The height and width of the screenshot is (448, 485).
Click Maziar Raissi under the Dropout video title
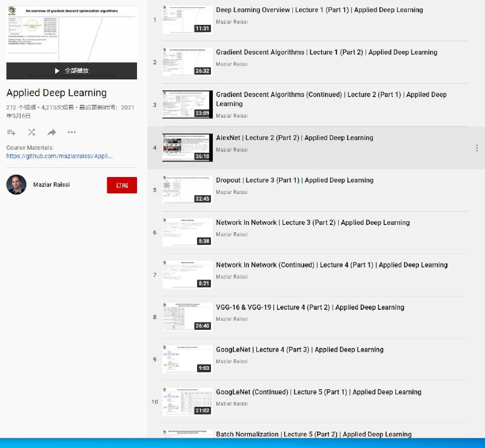pyautogui.click(x=232, y=192)
